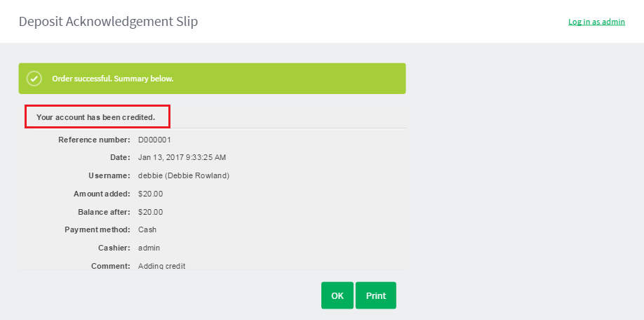The width and height of the screenshot is (644, 320).
Task: Click the Payment method label
Action: tap(98, 229)
